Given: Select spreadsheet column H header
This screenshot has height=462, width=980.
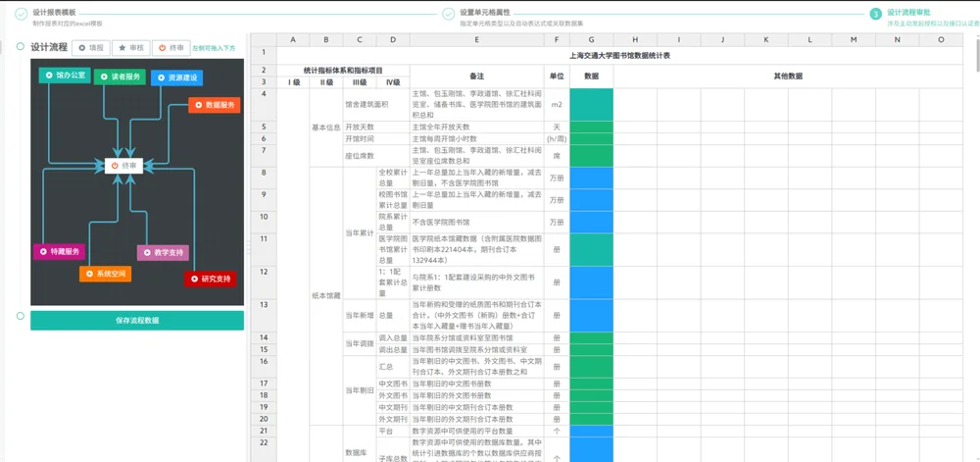Looking at the screenshot, I should [635, 40].
